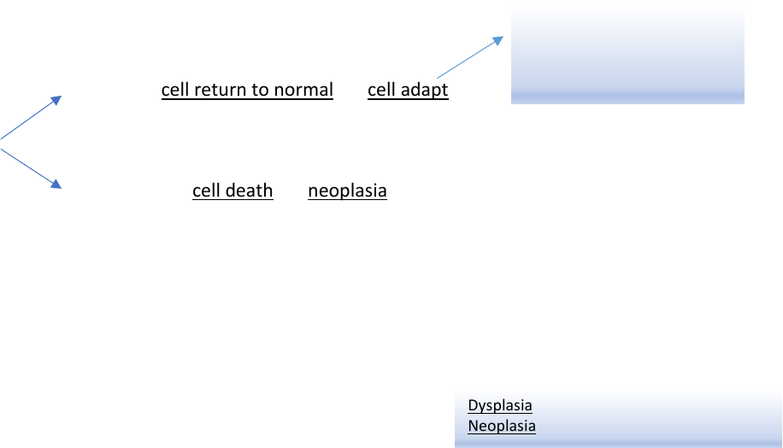This screenshot has width=783, height=448.
Task: Click where the two left arrows diverge
Action: coord(1,144)
